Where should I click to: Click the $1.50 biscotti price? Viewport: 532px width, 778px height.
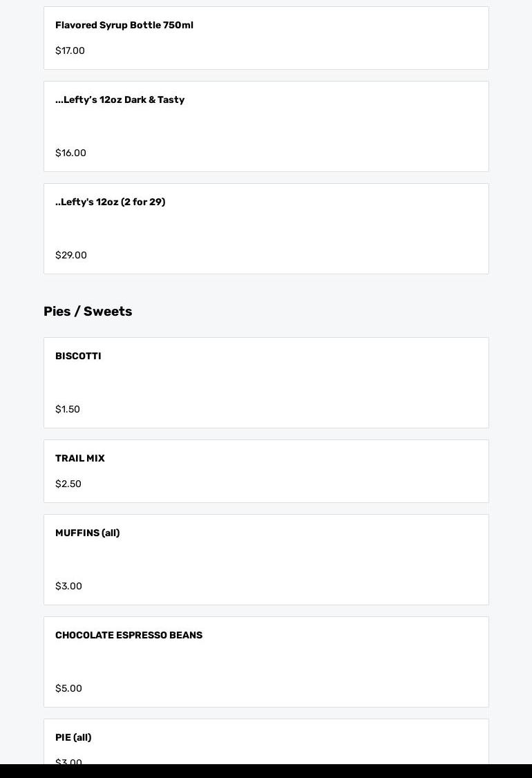click(x=68, y=410)
